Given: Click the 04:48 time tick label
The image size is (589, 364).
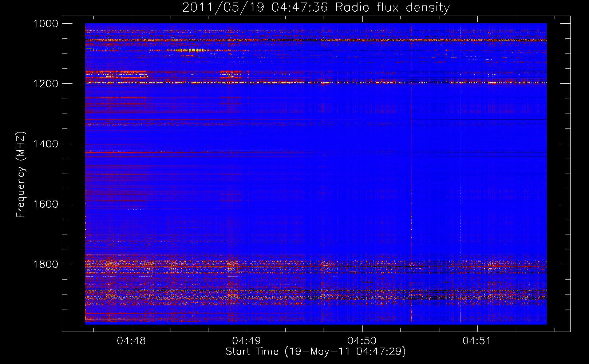Looking at the screenshot, I should pyautogui.click(x=131, y=341).
